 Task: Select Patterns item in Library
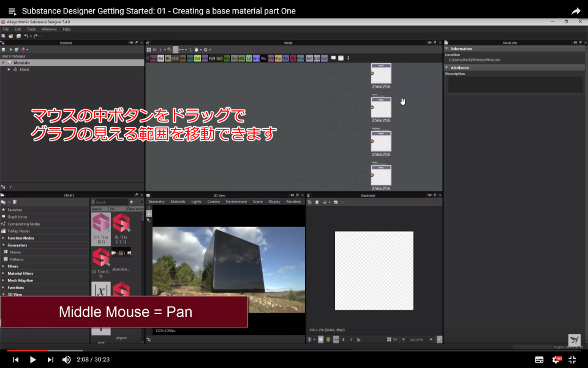(17, 259)
